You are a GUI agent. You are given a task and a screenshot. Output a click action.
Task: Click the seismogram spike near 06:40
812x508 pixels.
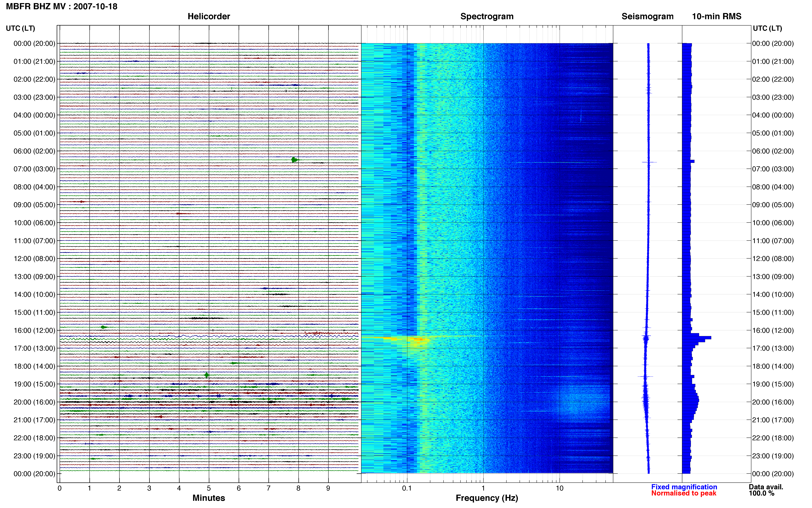[649, 162]
